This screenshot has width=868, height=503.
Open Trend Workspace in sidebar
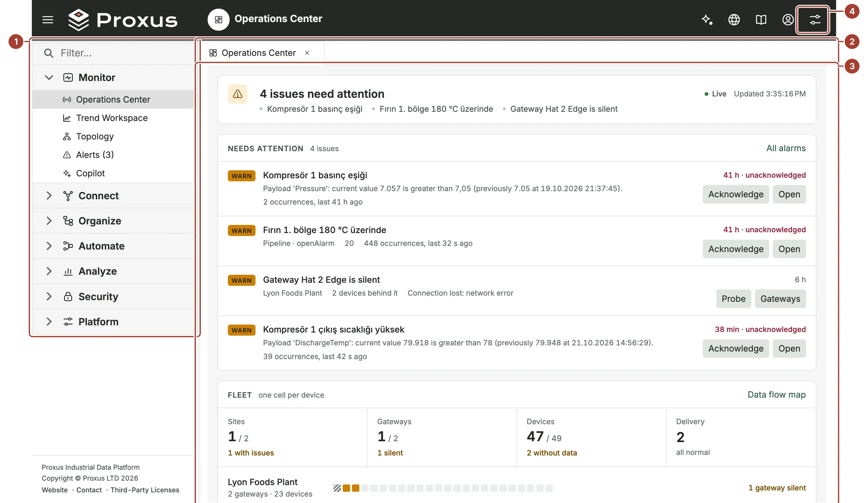coord(113,118)
